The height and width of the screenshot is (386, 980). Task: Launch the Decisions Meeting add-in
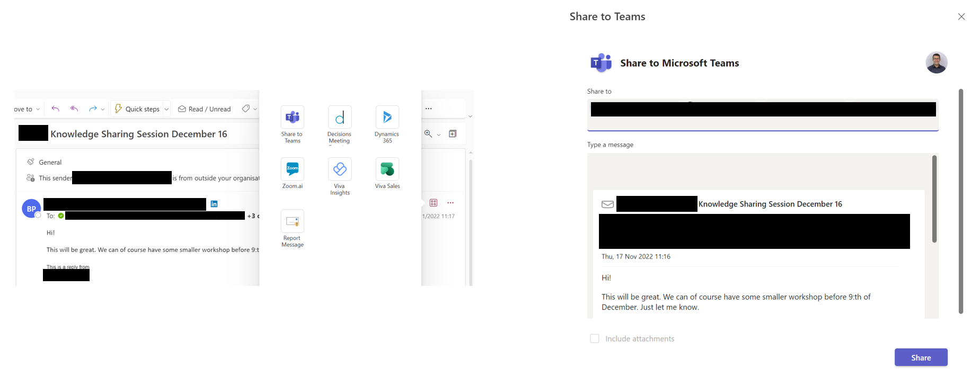[x=339, y=118]
